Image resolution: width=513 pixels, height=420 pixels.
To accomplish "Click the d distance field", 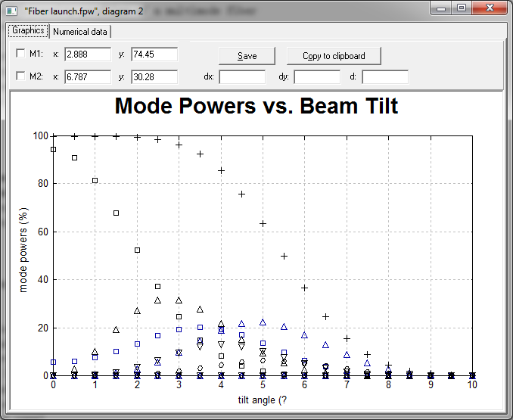I will (385, 77).
